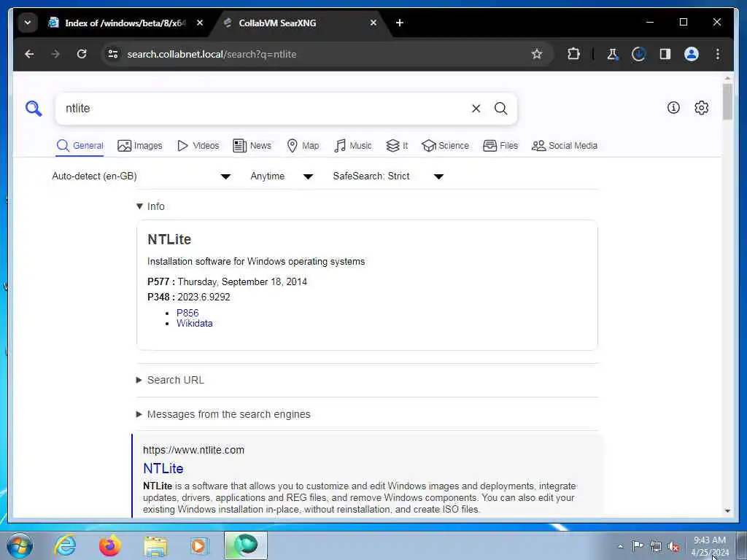The width and height of the screenshot is (747, 560).
Task: Open a new browser tab
Action: coord(400,23)
